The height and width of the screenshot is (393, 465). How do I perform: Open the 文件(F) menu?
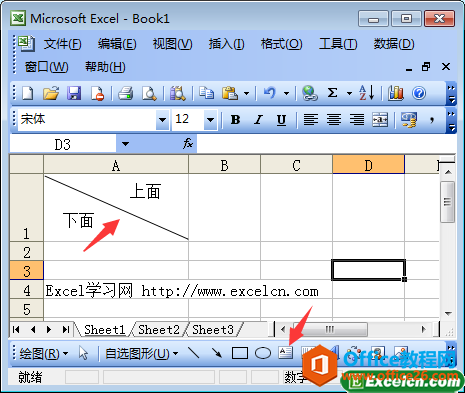(x=62, y=44)
